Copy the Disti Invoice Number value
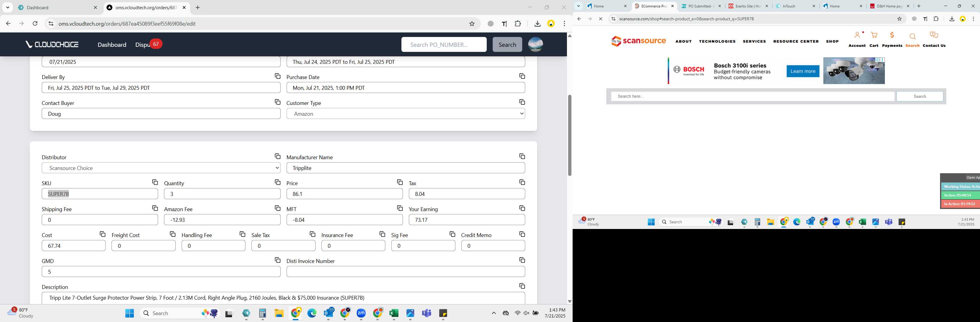The width and height of the screenshot is (980, 322). click(x=522, y=260)
